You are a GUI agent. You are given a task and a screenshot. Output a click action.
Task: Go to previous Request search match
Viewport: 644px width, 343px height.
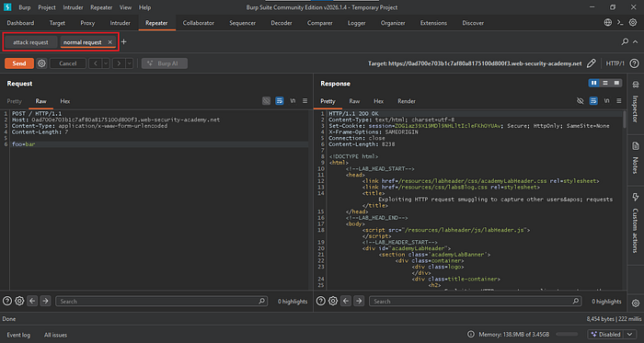click(32, 301)
